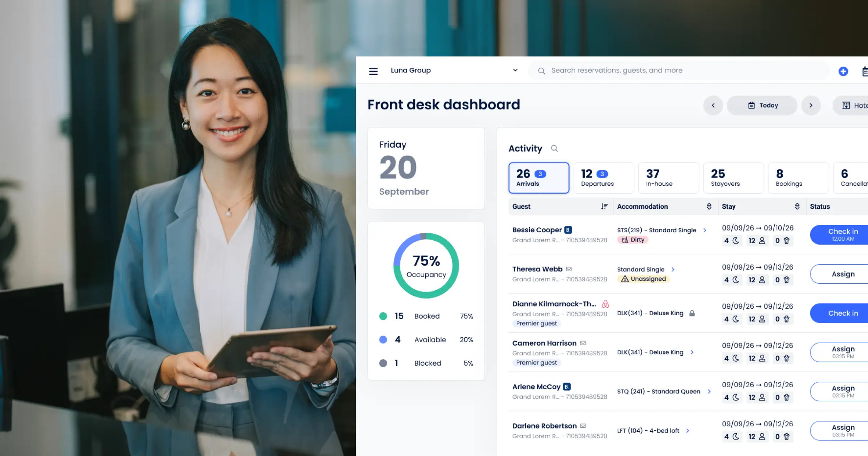
Task: Click the envelope icon beside Theresa Webb
Action: (x=569, y=269)
